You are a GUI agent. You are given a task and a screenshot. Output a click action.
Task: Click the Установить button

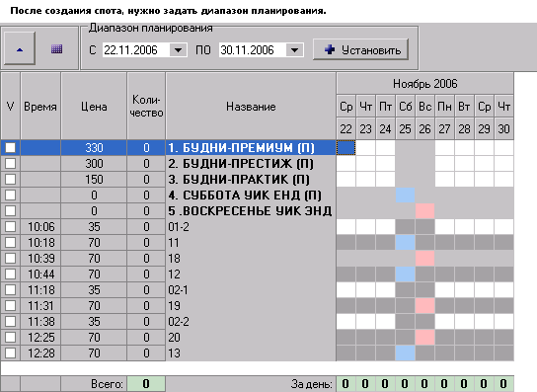360,49
